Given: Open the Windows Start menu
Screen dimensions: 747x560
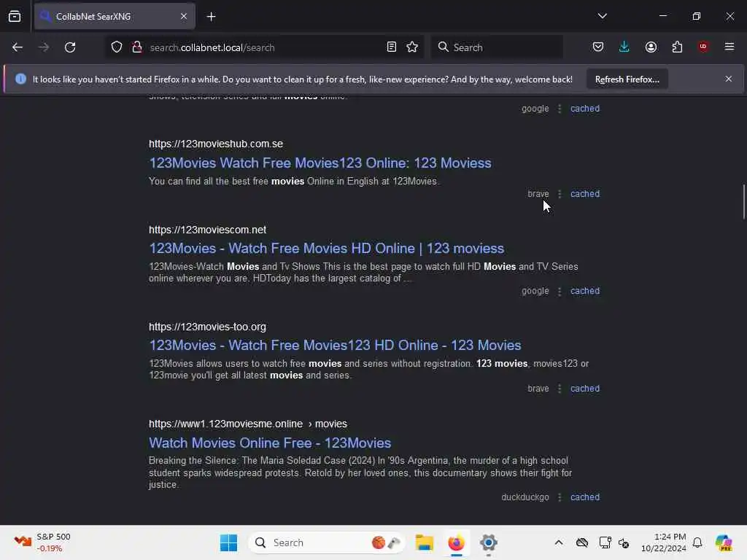Looking at the screenshot, I should tap(228, 542).
